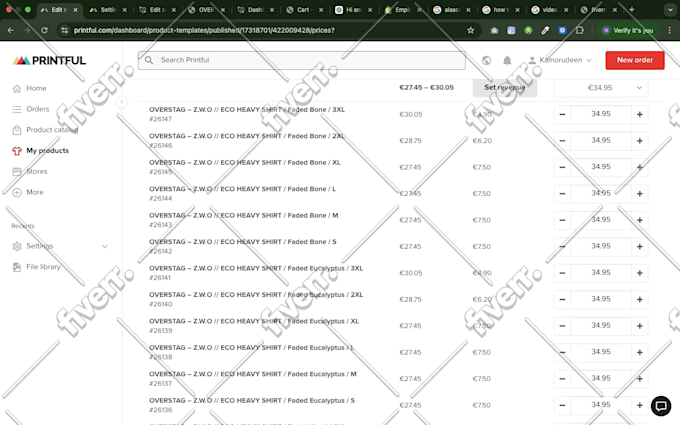Open the Kamorudeen account menu
This screenshot has height=425, width=680.
tap(559, 60)
